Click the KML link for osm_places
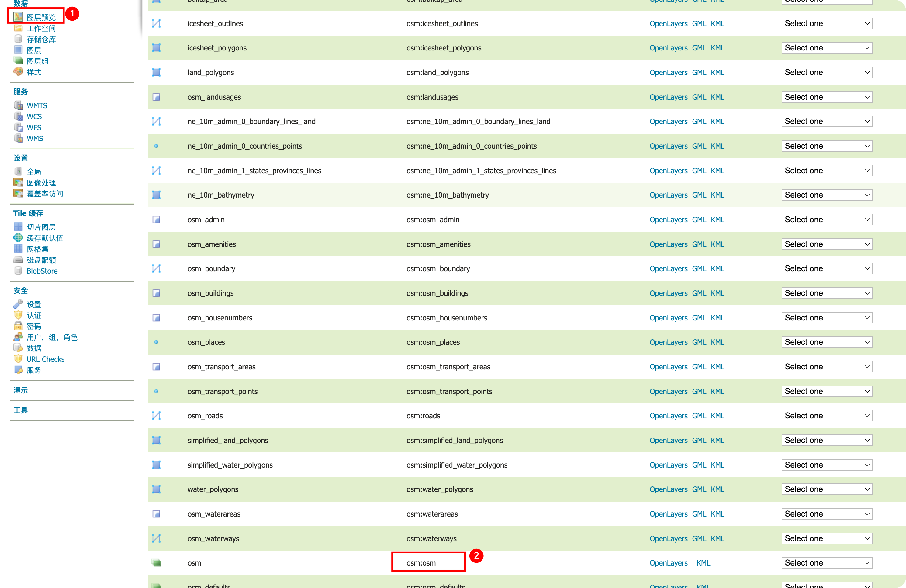The width and height of the screenshot is (906, 588). pos(717,342)
